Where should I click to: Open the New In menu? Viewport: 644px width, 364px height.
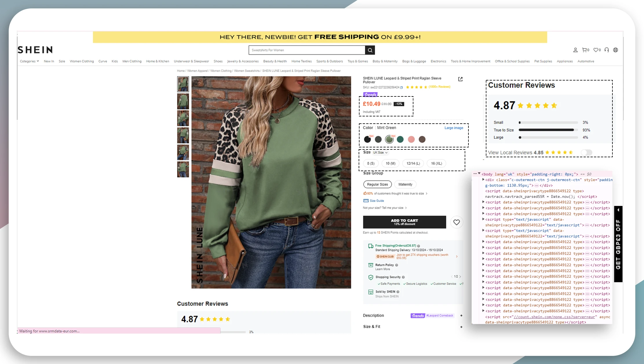[49, 61]
